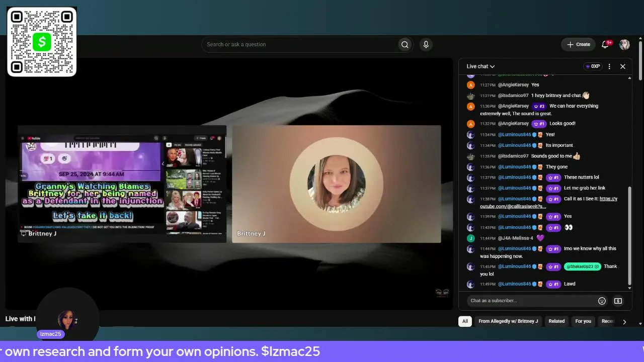
Task: Click the message starting "We can hear everything"
Action: point(539,110)
